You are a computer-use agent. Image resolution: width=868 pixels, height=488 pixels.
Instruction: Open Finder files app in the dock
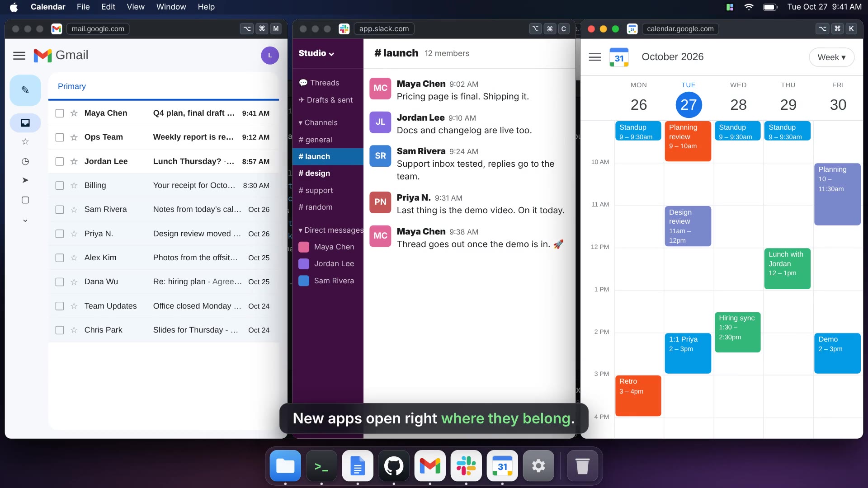pyautogui.click(x=285, y=466)
